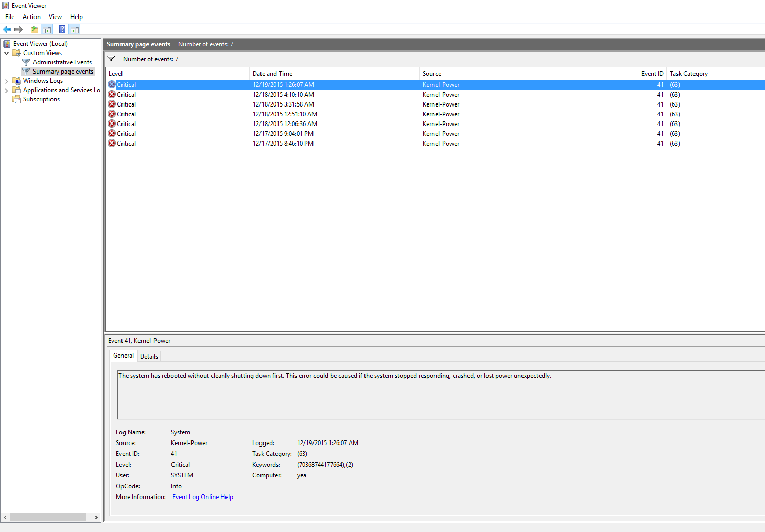Open the View menu
This screenshot has height=532, width=765.
(55, 17)
